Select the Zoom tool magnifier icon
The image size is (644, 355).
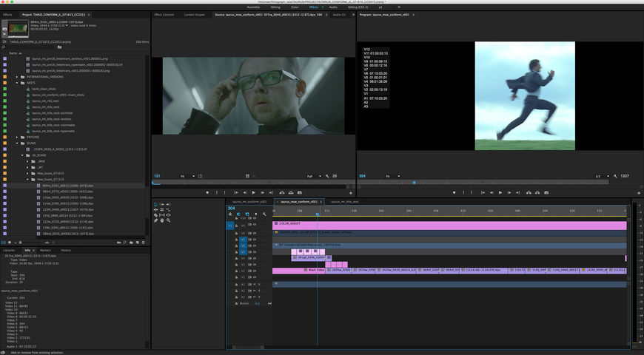(x=169, y=220)
